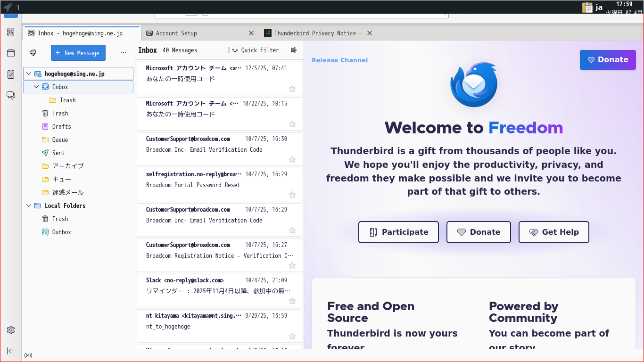
Task: Select the Trash folder directly above Drafts
Action: tap(78, 113)
